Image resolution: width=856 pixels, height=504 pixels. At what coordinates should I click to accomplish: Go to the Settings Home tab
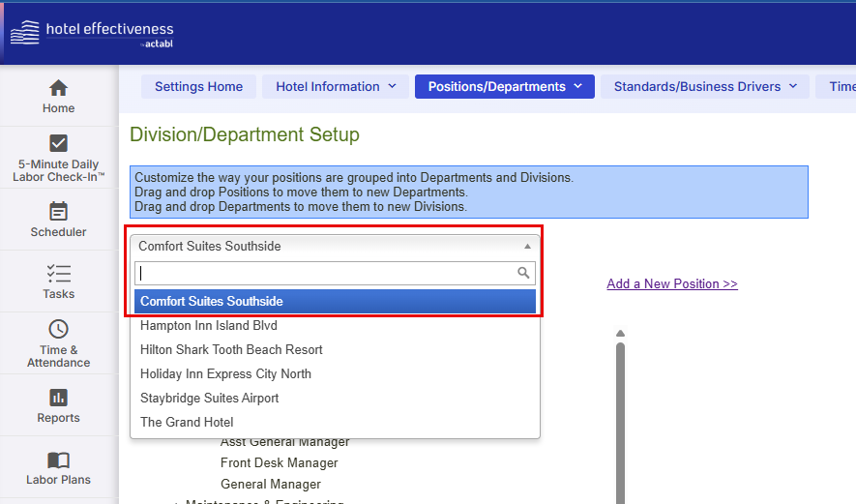point(198,87)
